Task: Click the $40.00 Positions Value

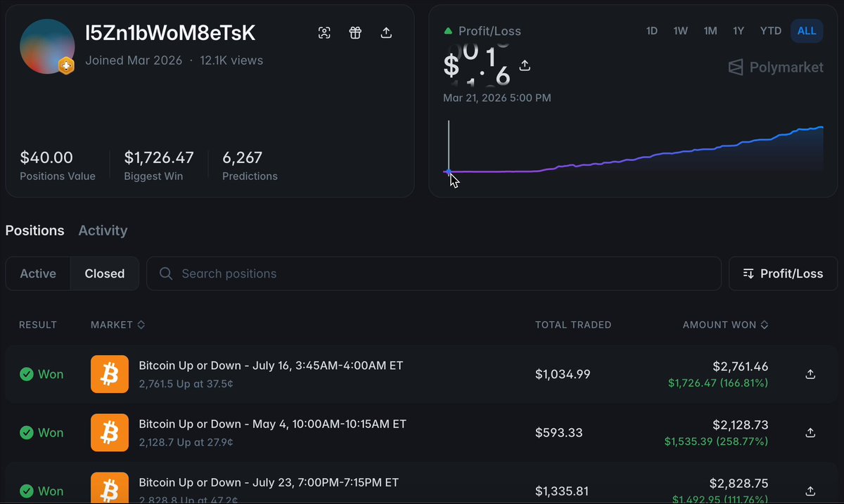Action: click(x=46, y=157)
